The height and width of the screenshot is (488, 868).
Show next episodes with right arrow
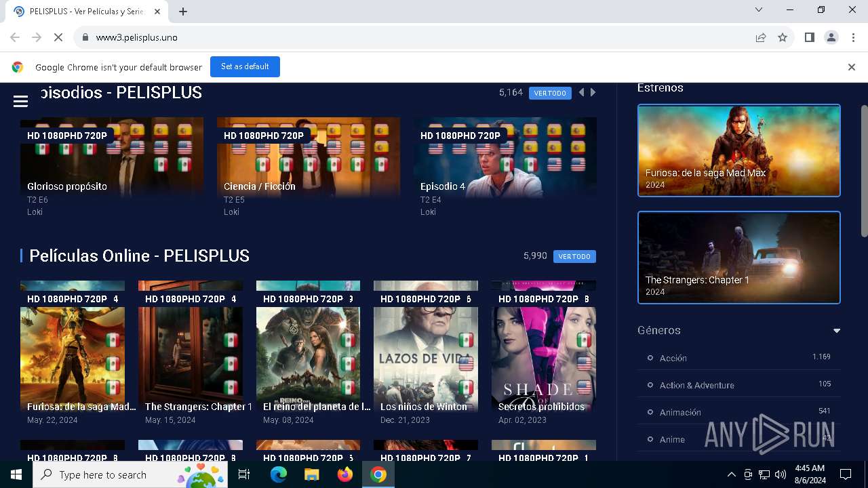click(x=593, y=92)
